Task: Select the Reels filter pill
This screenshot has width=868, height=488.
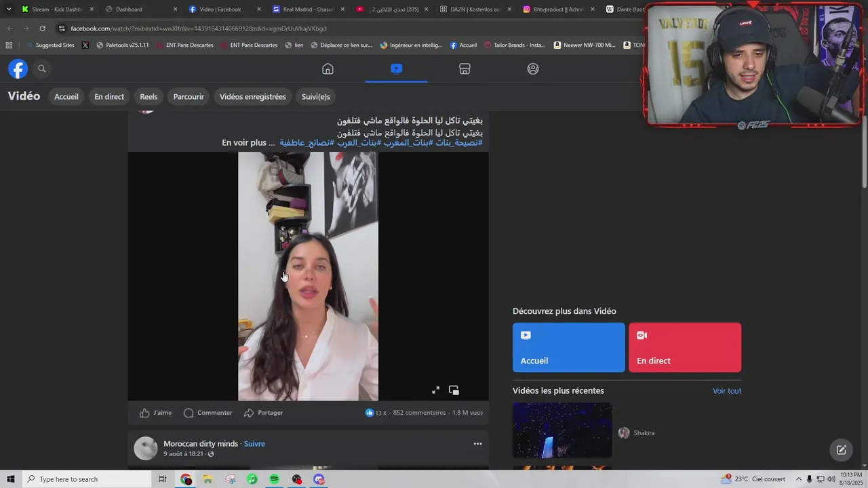Action: [149, 97]
